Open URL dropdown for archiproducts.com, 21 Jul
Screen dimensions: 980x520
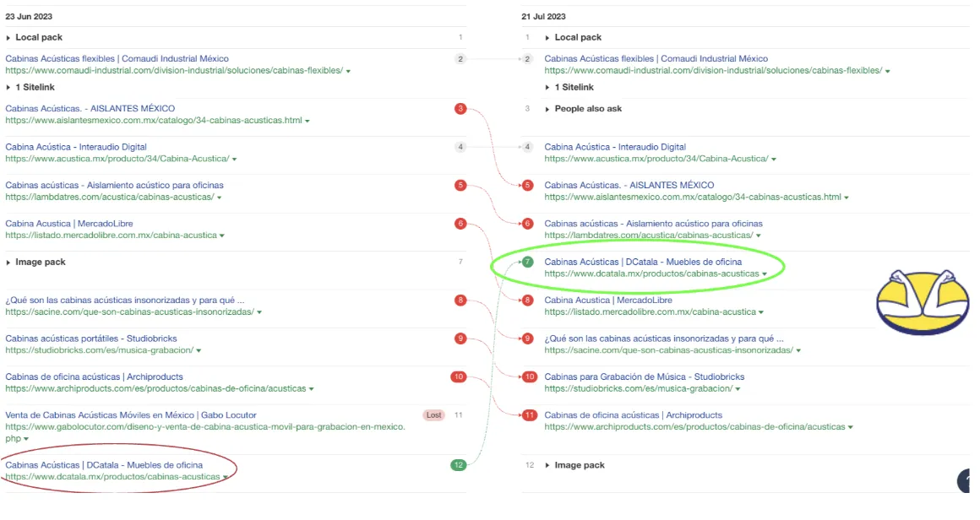tap(851, 428)
